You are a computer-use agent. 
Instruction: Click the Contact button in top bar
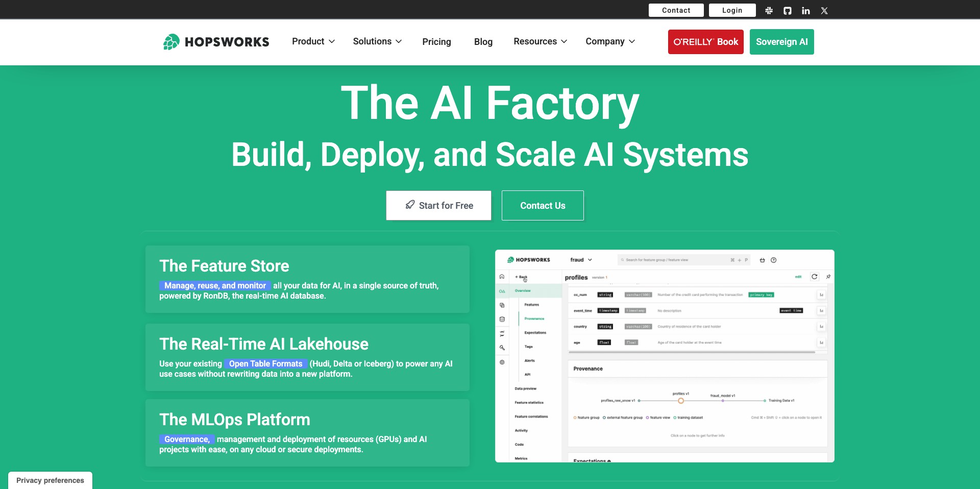coord(676,10)
